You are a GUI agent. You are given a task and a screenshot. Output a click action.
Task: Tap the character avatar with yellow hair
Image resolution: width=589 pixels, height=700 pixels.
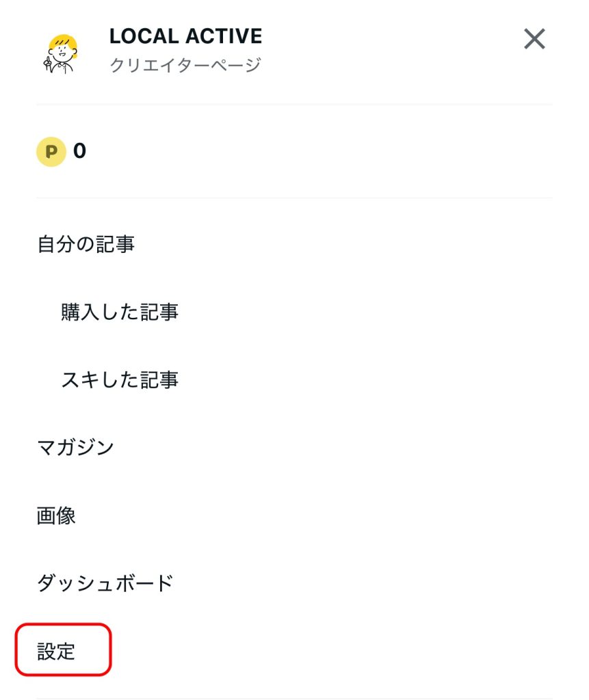[x=61, y=53]
